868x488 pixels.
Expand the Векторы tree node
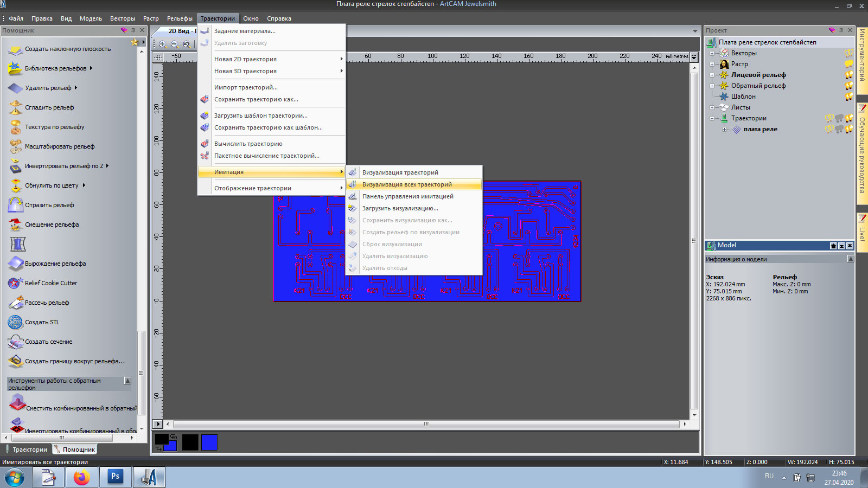pyautogui.click(x=712, y=53)
